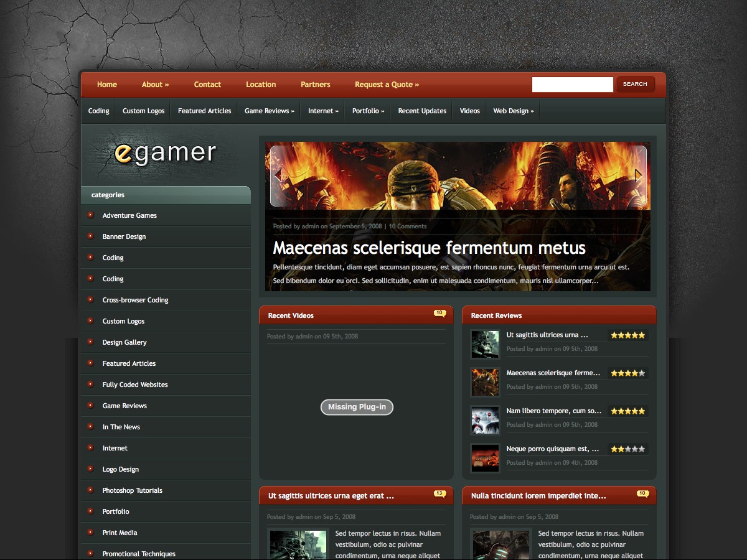Click bullet icon beside Print Media
747x560 pixels.
coord(90,532)
